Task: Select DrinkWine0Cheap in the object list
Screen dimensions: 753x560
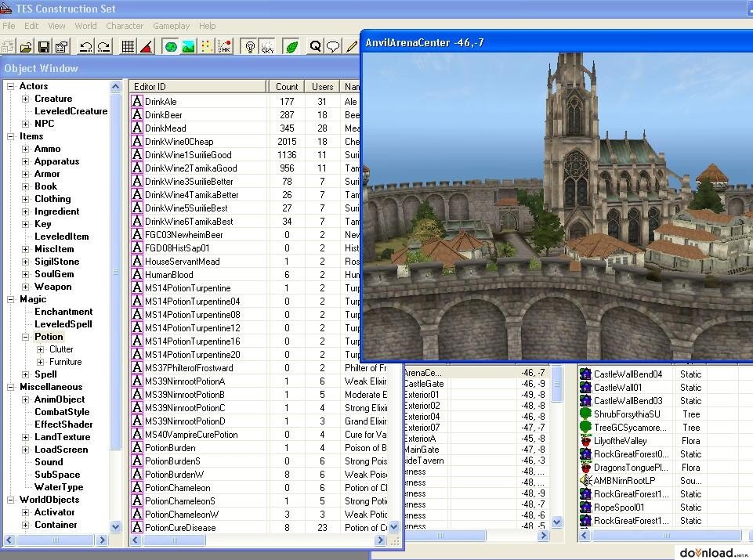Action: (179, 142)
